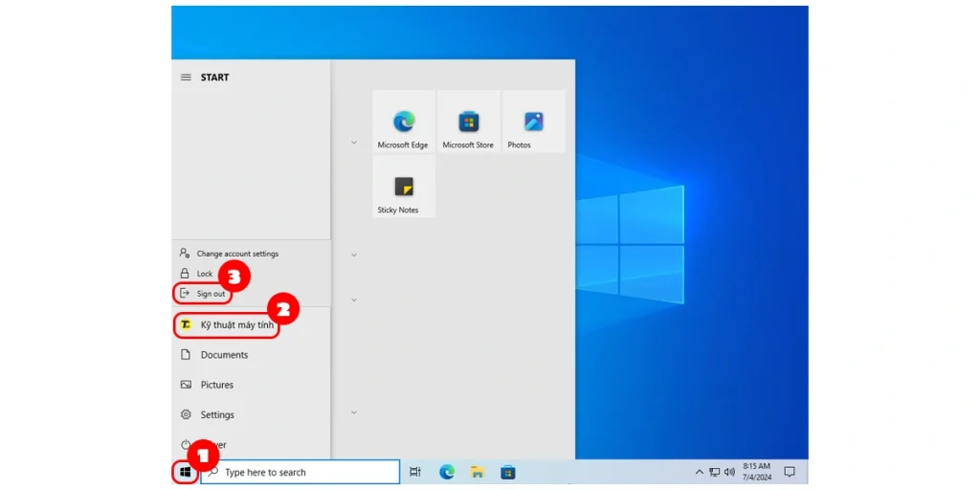980x490 pixels.
Task: Open Task View from the taskbar
Action: pyautogui.click(x=414, y=472)
